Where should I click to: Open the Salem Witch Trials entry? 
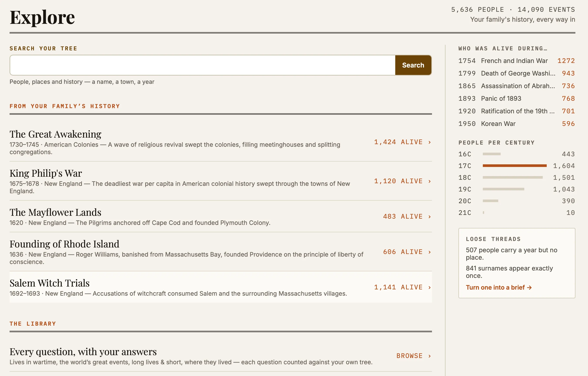221,287
